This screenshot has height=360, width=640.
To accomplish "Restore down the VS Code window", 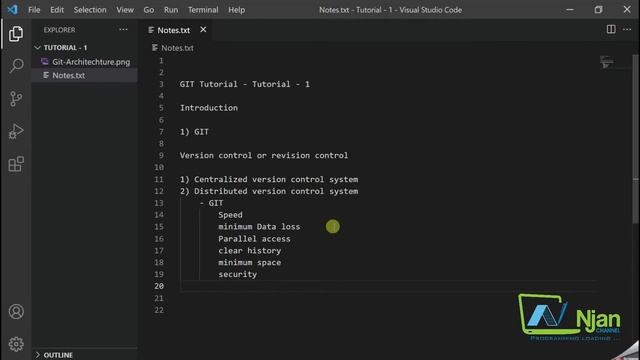I will [598, 9].
